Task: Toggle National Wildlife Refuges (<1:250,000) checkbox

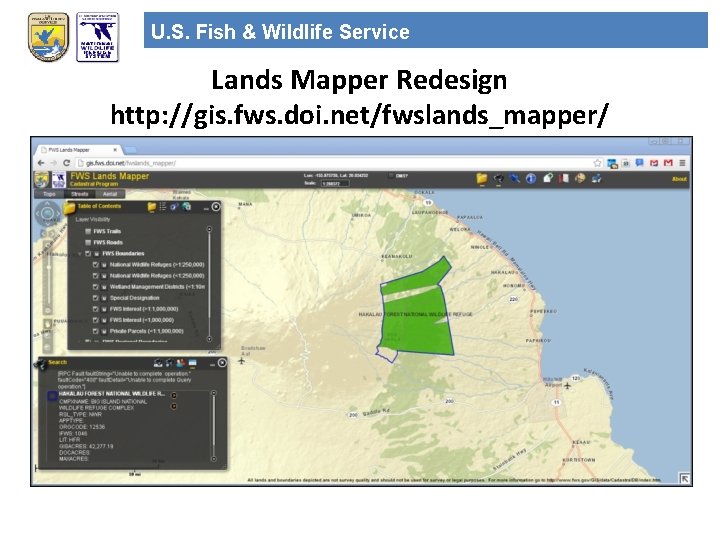Action: pyautogui.click(x=96, y=276)
